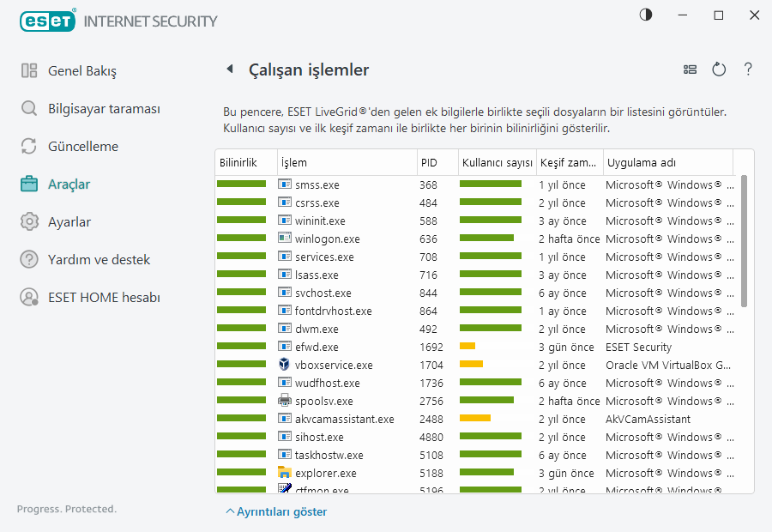Toggle the dark/light contrast mode icon
Image resolution: width=772 pixels, height=532 pixels.
coord(645,15)
